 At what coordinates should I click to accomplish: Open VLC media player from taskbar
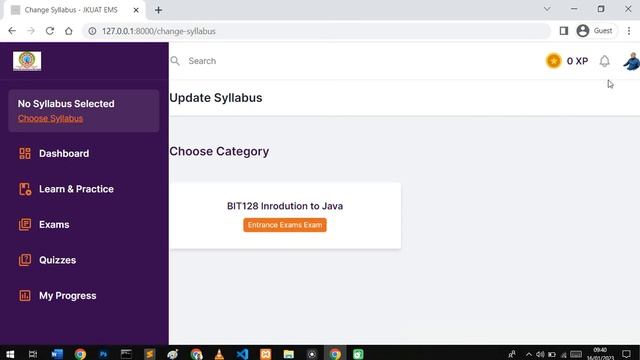219,354
